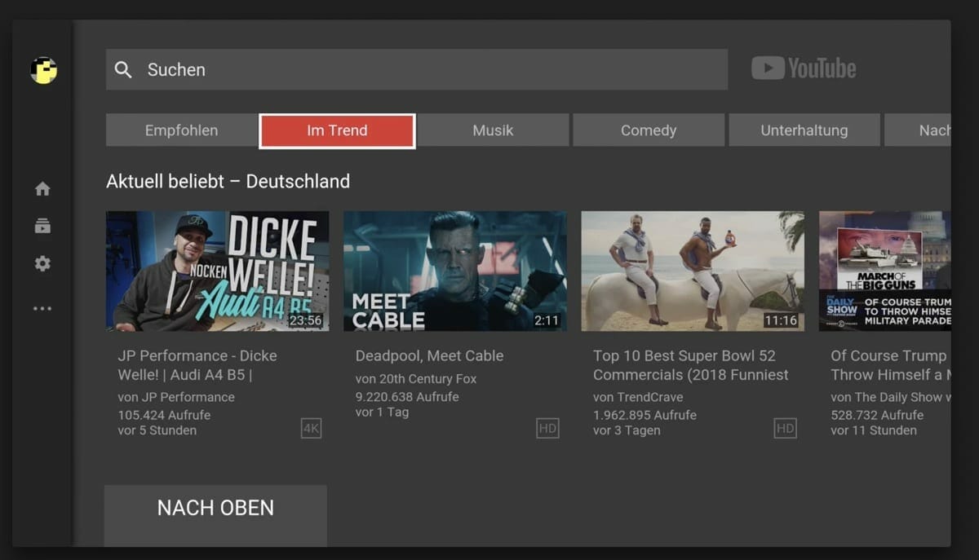The image size is (979, 560).
Task: Click the 4K badge on JP Performance video
Action: click(x=311, y=428)
